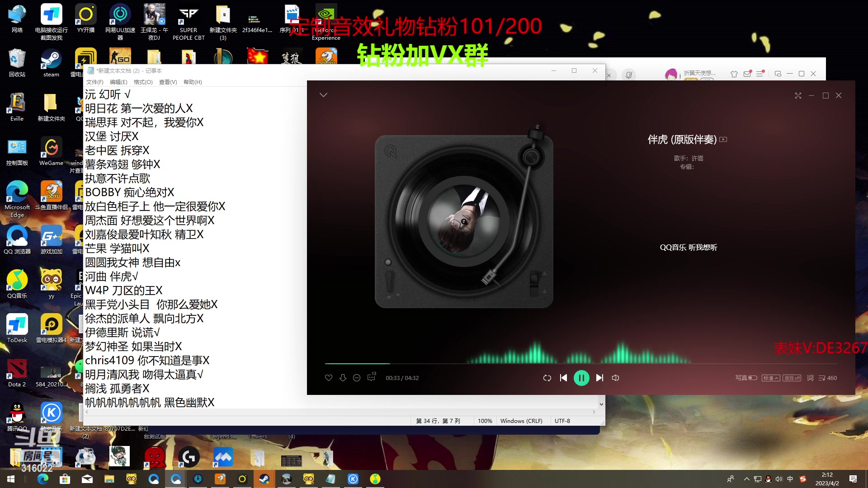Open the 文件(F) menu in Notepad

(x=95, y=82)
